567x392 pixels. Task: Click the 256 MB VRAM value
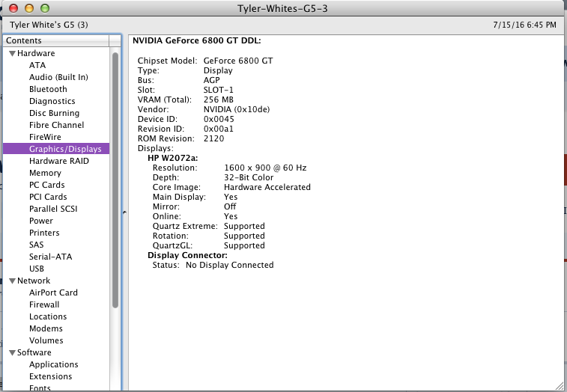[x=219, y=99]
